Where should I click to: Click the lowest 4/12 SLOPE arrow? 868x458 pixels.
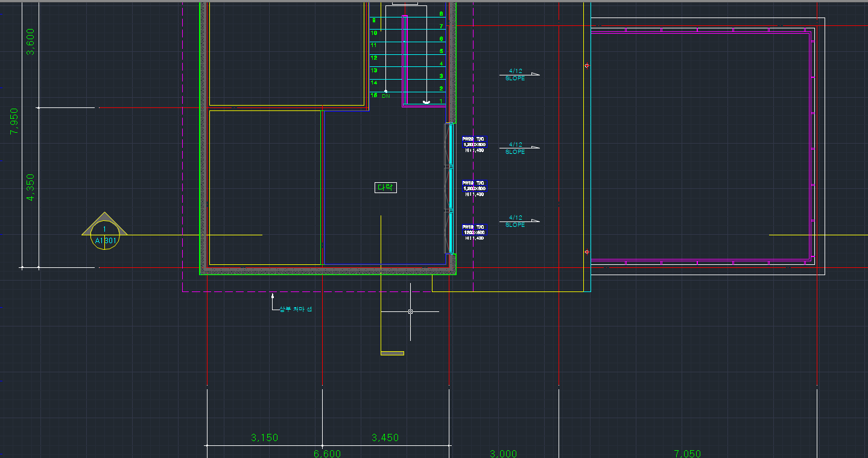pyautogui.click(x=518, y=221)
